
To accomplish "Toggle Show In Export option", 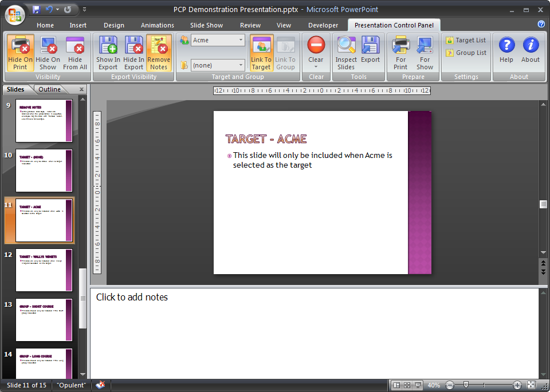I will pos(108,53).
